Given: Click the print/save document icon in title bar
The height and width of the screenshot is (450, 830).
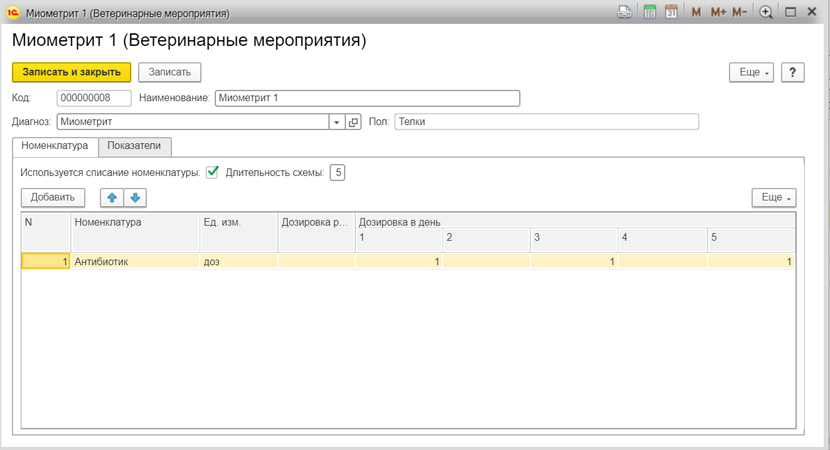Looking at the screenshot, I should (x=625, y=12).
